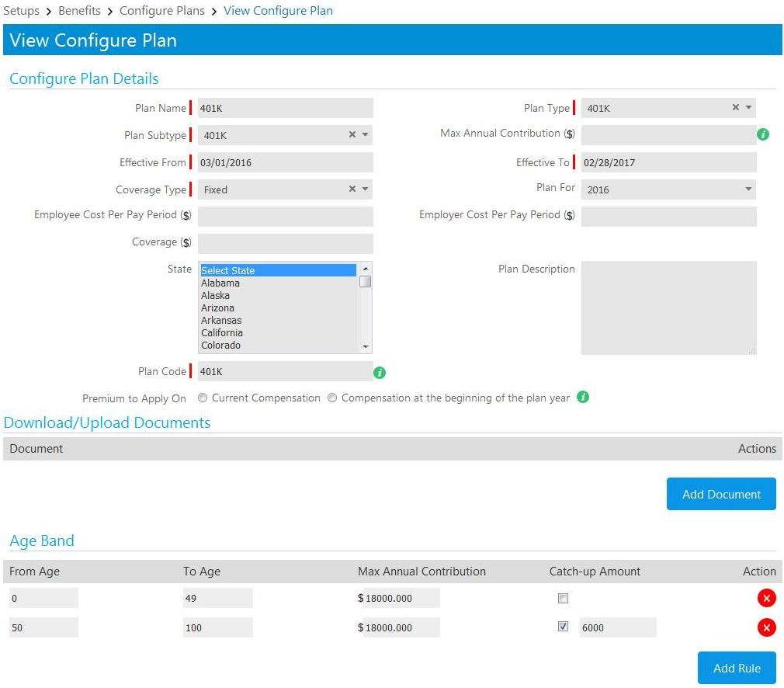The image size is (784, 688).
Task: Select California in the State list
Action: pyautogui.click(x=222, y=333)
